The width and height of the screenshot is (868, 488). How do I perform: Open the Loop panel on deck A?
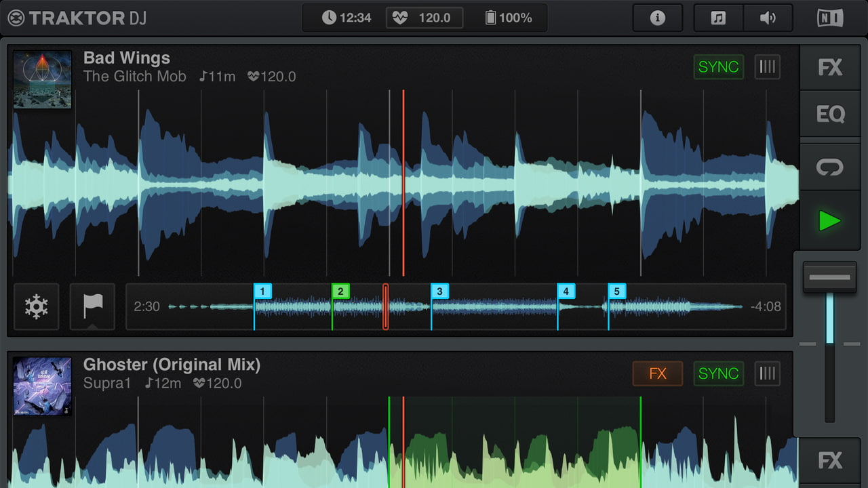coord(830,167)
